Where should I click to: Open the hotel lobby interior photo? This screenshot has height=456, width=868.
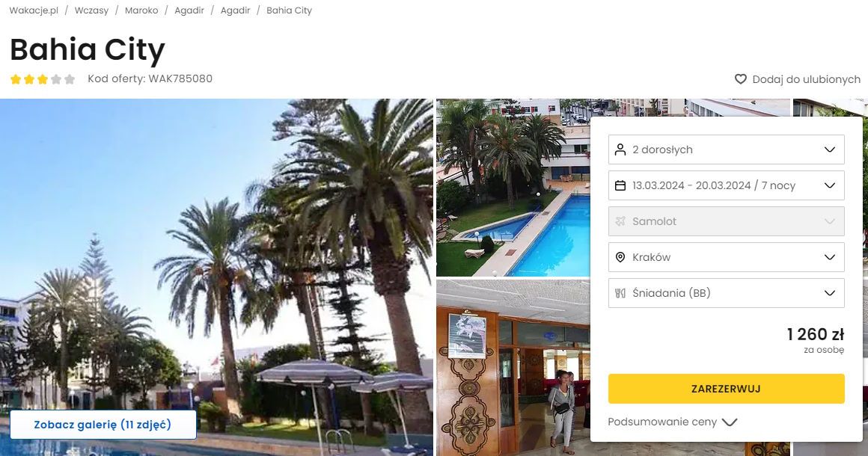(x=513, y=368)
